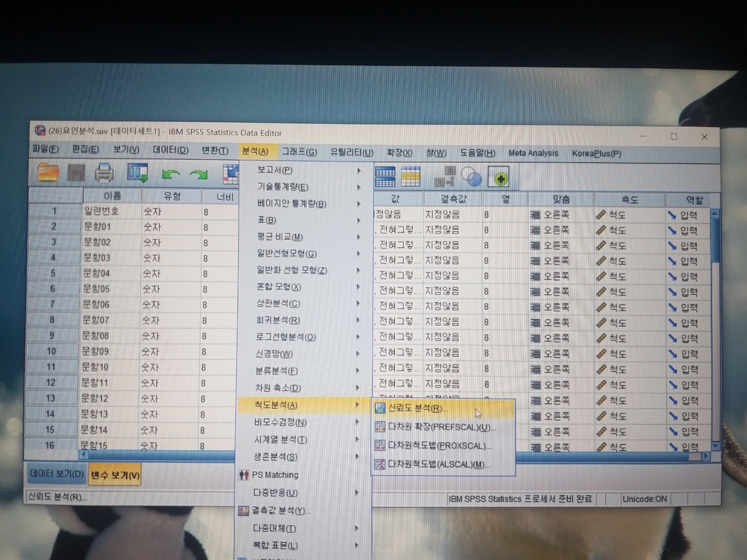Click the Save file toolbar icon
Viewport: 747px width, 560px height.
(76, 173)
